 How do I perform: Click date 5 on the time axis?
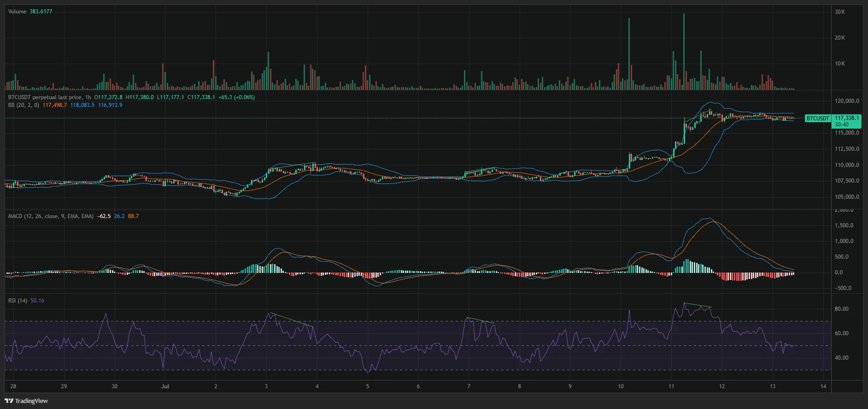point(368,386)
